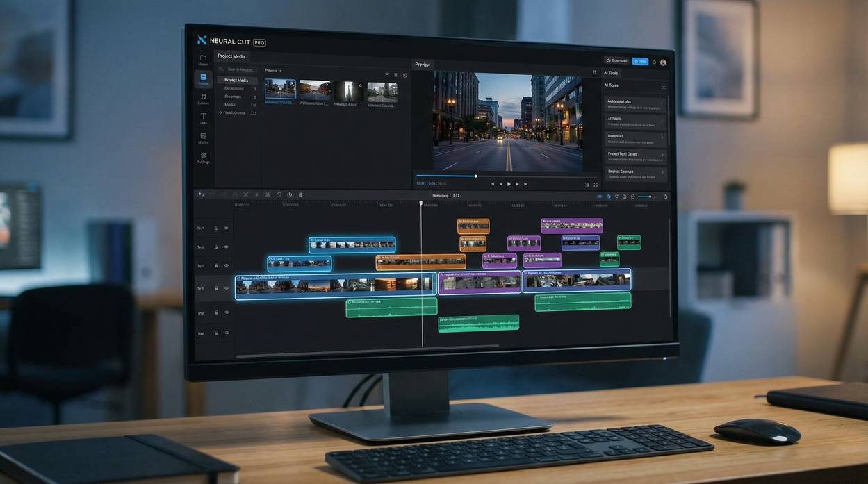Click the Download button
The image size is (868, 484).
[616, 61]
